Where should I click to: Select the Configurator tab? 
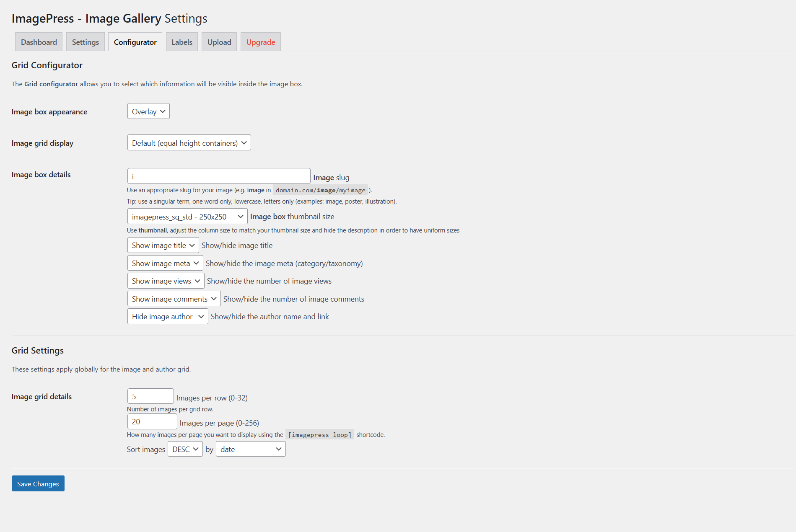(135, 42)
